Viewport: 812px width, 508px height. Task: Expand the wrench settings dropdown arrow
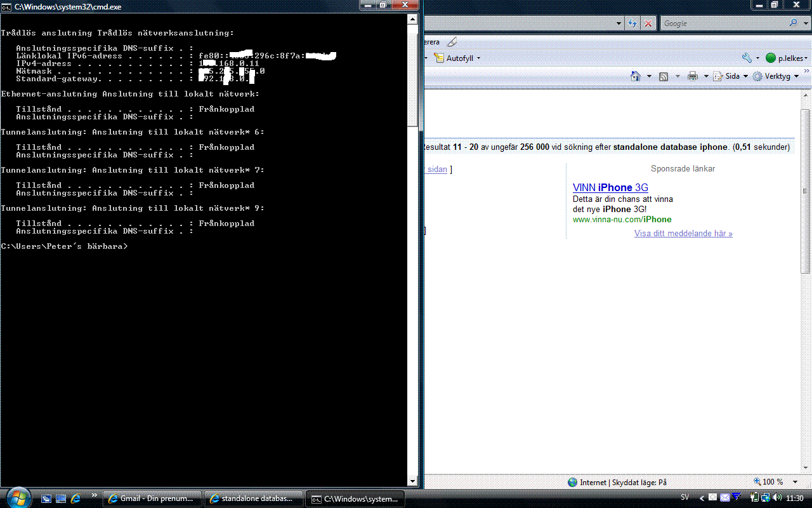[757, 58]
